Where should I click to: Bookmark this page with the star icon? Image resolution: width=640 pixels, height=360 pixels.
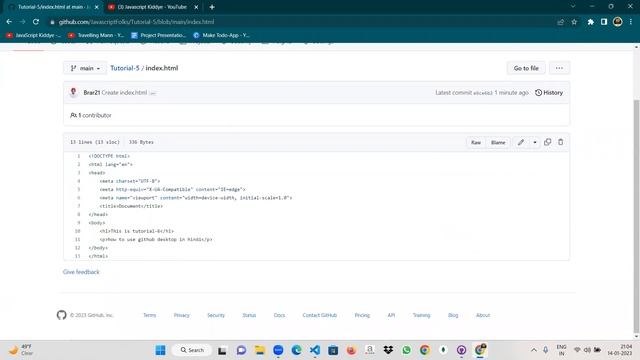pos(574,22)
